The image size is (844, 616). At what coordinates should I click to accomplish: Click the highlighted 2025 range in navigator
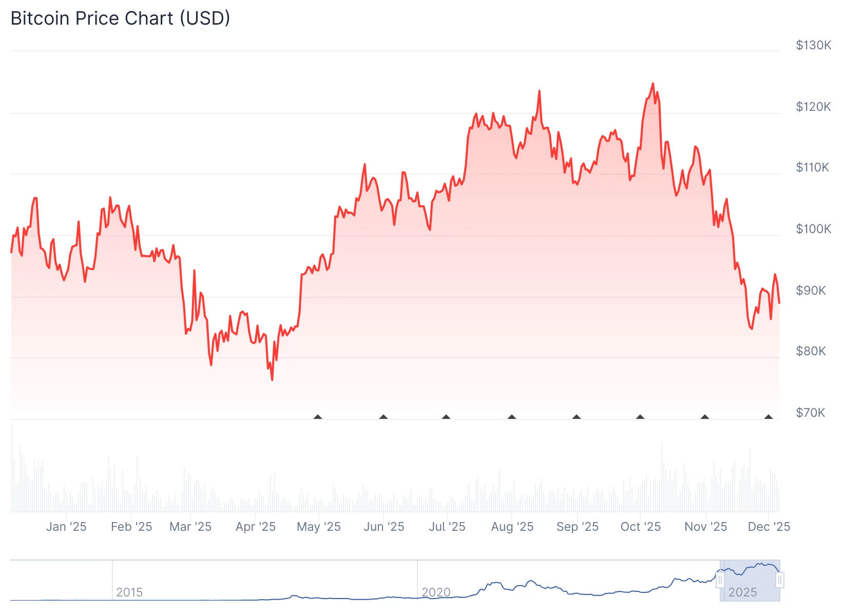750,581
